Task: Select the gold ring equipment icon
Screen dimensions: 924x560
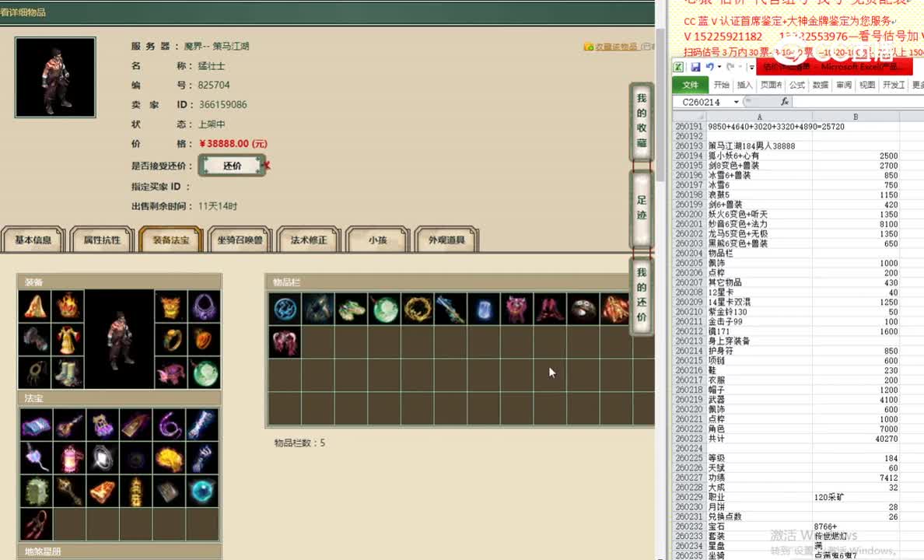Action: [171, 339]
